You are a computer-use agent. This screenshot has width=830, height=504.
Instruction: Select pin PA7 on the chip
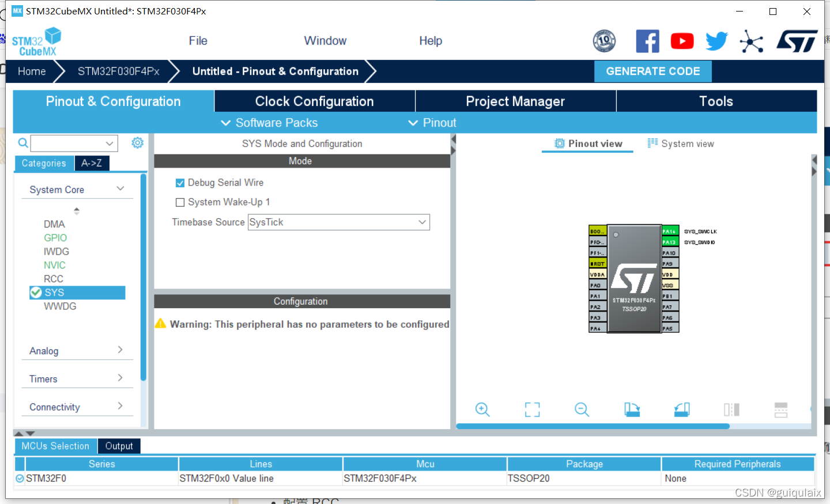[x=670, y=307]
